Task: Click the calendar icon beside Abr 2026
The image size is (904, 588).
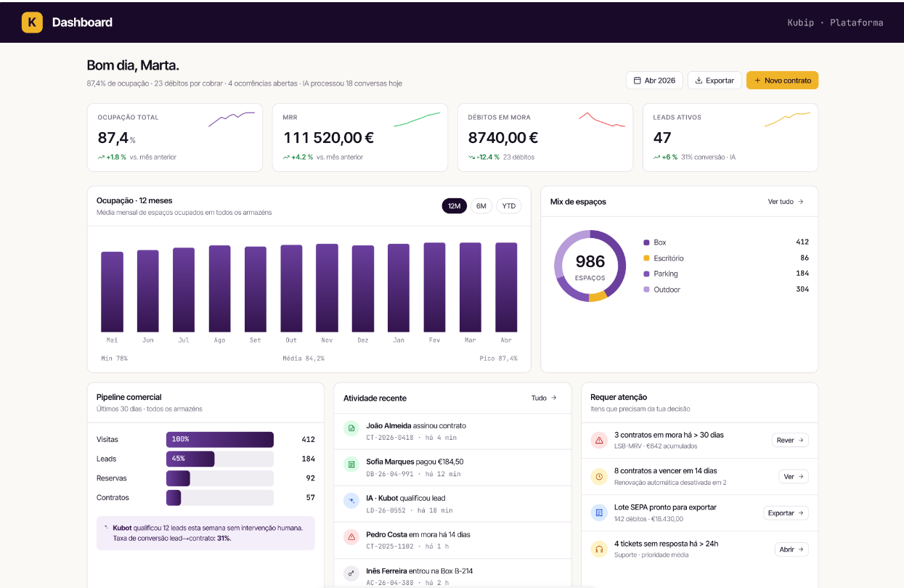Action: click(x=637, y=81)
